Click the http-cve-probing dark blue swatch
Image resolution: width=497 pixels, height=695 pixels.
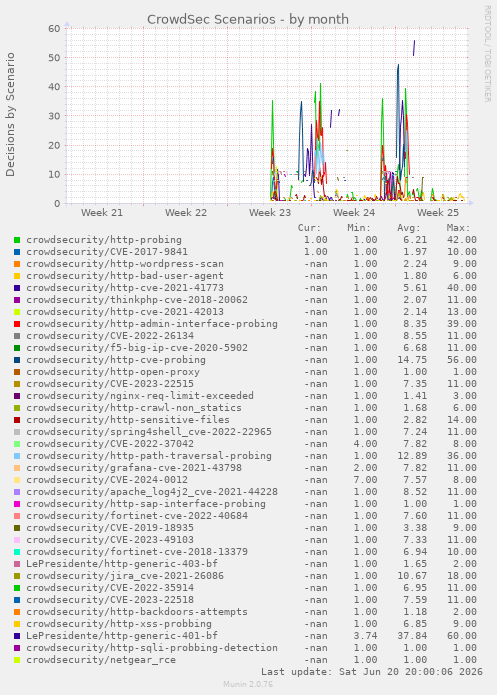coord(17,360)
